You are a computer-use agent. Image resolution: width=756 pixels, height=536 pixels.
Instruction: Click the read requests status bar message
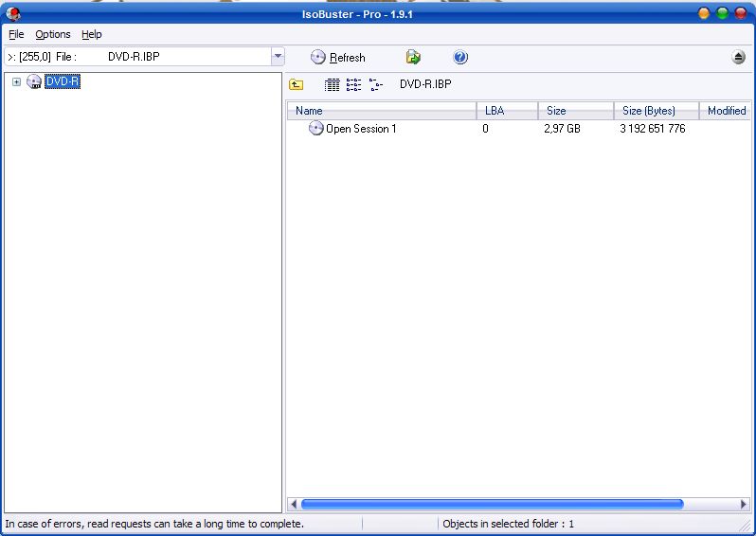tap(154, 524)
